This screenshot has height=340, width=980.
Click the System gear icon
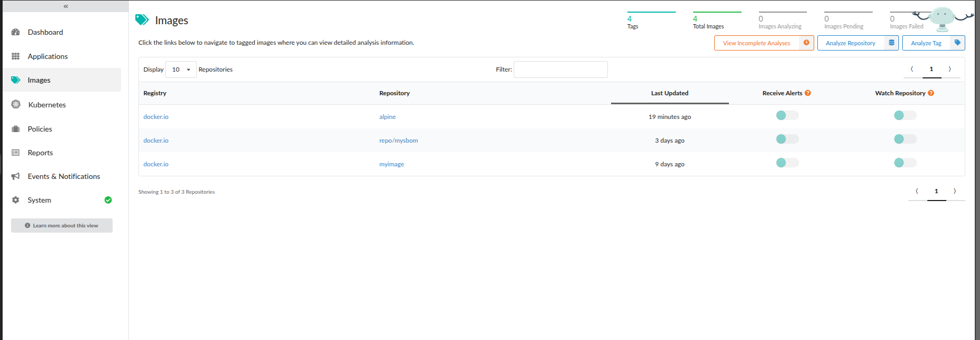pyautogui.click(x=16, y=200)
